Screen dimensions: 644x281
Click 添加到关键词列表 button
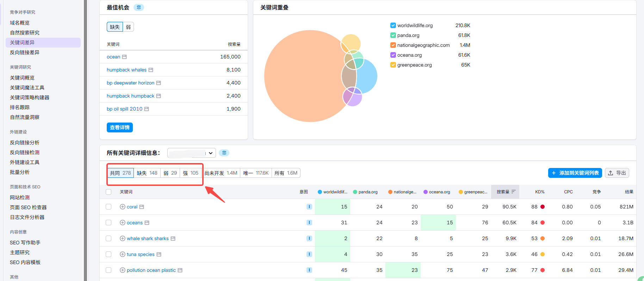click(575, 173)
